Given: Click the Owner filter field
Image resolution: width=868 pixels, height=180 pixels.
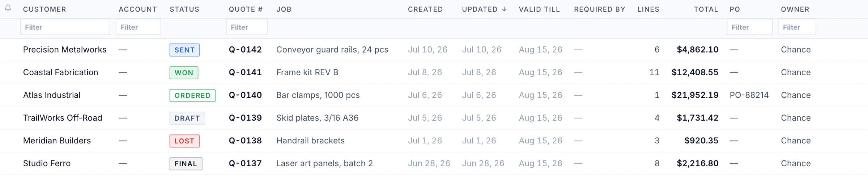Looking at the screenshot, I should coord(797,27).
